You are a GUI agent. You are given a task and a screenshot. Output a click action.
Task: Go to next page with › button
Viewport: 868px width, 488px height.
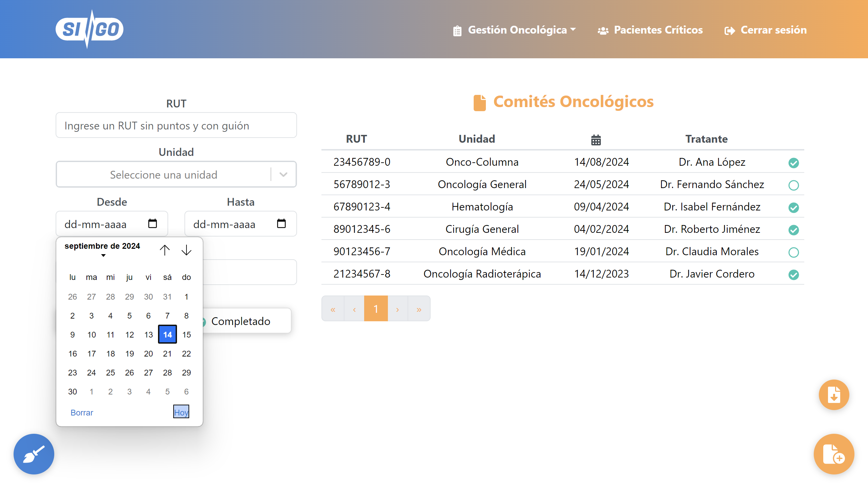397,308
